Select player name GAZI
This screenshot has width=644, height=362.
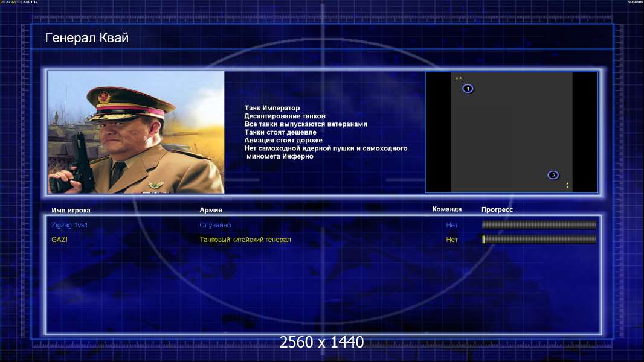coord(60,240)
